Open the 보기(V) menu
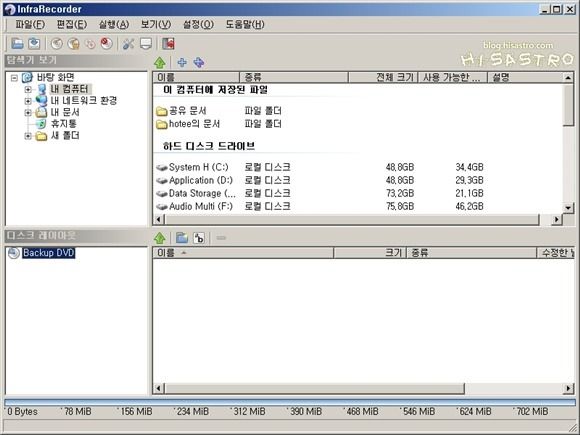The height and width of the screenshot is (435, 580). 156,24
